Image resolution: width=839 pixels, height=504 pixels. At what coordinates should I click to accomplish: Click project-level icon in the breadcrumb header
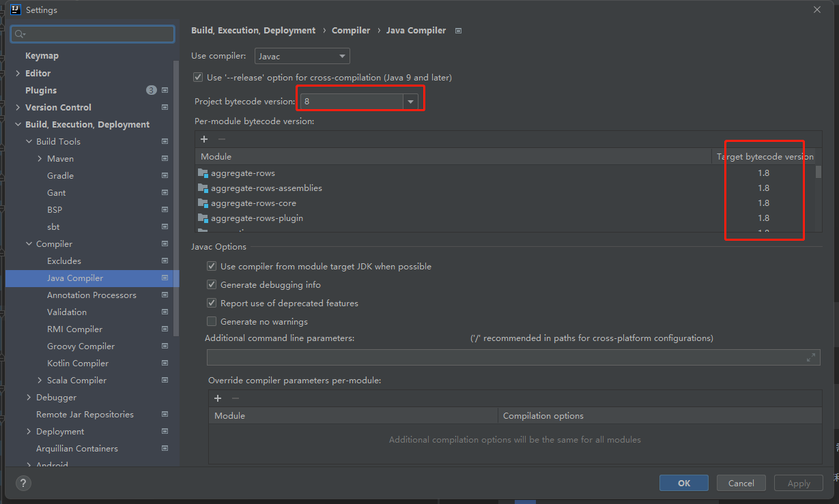point(458,31)
